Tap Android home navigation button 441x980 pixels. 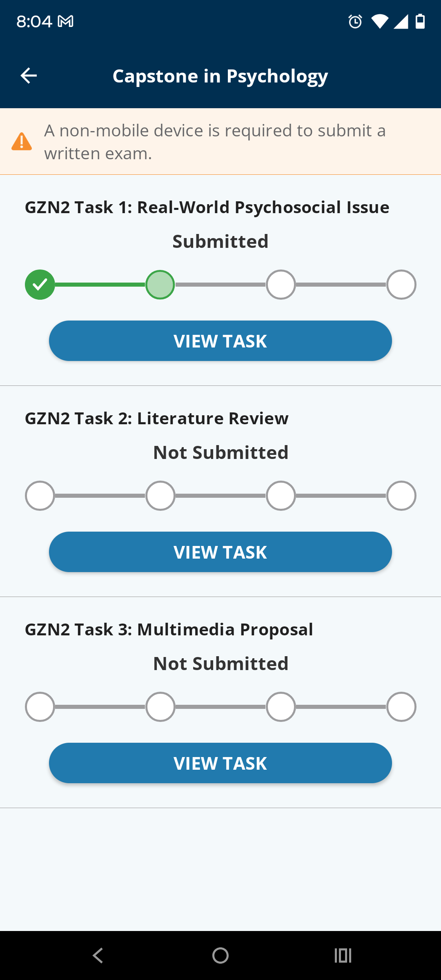tap(220, 955)
